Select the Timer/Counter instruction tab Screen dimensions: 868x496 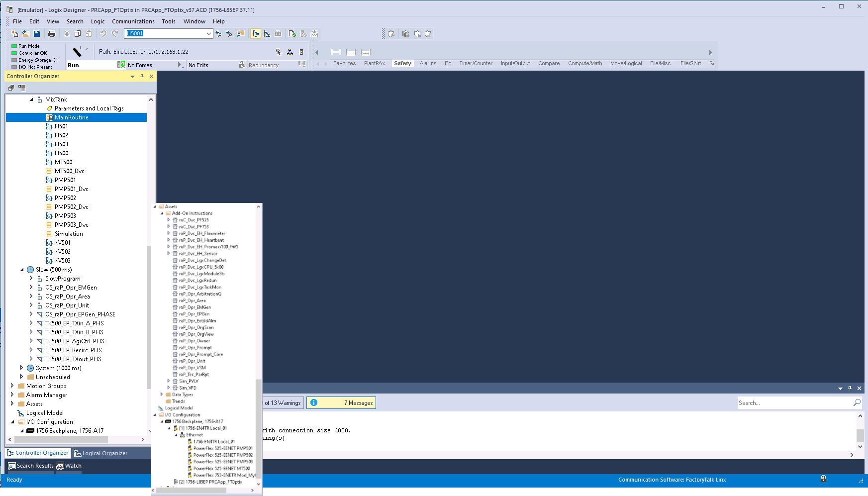point(476,63)
